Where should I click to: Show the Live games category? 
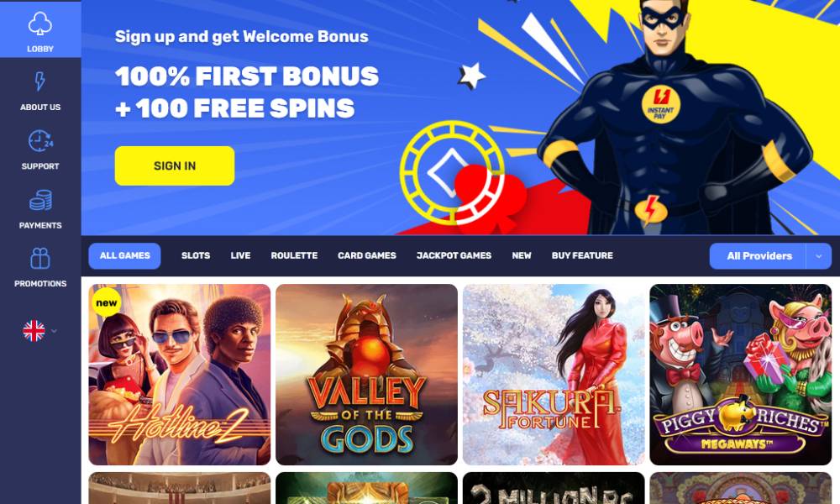tap(240, 255)
